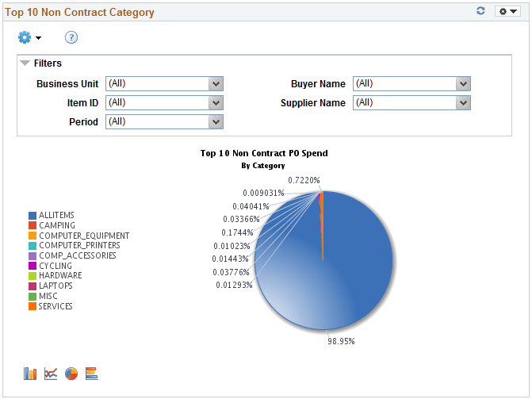This screenshot has height=399, width=532.
Task: Click the COMP_ACCESSORIES legend label
Action: (x=78, y=255)
